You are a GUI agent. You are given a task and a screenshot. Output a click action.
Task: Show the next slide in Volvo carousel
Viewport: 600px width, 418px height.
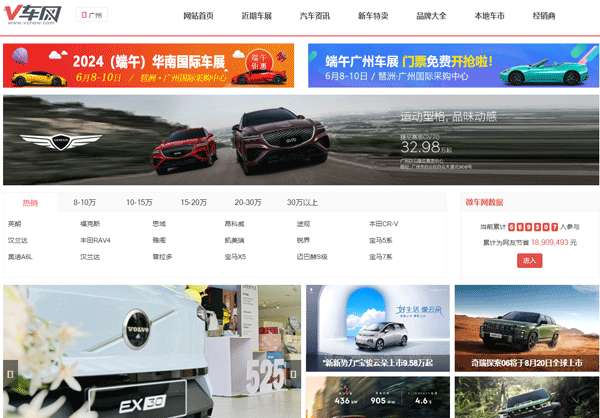[293, 374]
